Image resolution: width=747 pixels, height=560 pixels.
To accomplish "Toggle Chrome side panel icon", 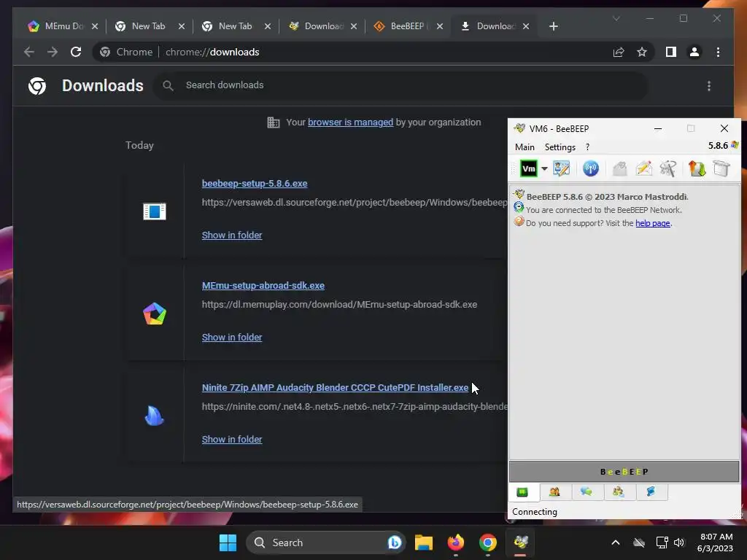I will 671,52.
